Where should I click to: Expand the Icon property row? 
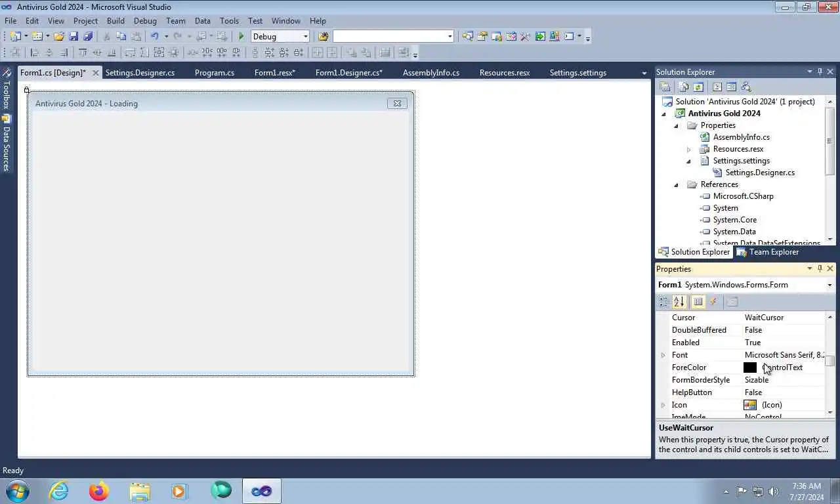(x=663, y=405)
